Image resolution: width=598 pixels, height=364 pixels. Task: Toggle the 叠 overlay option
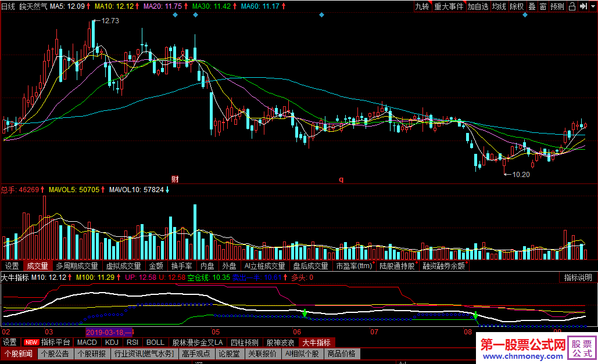[x=532, y=6]
